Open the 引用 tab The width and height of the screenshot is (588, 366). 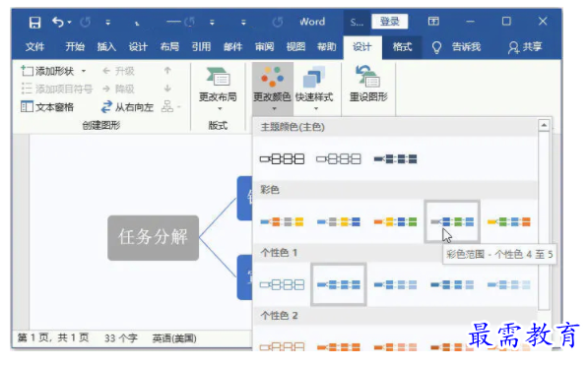[201, 47]
